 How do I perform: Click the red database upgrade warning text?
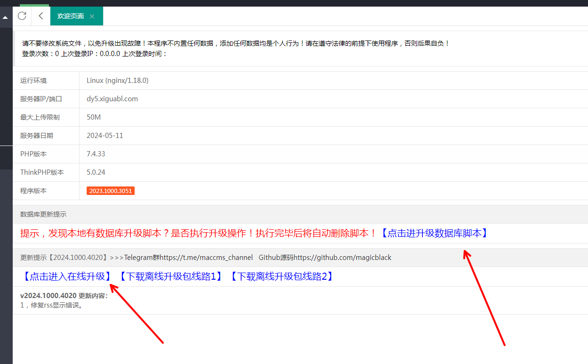[x=198, y=233]
